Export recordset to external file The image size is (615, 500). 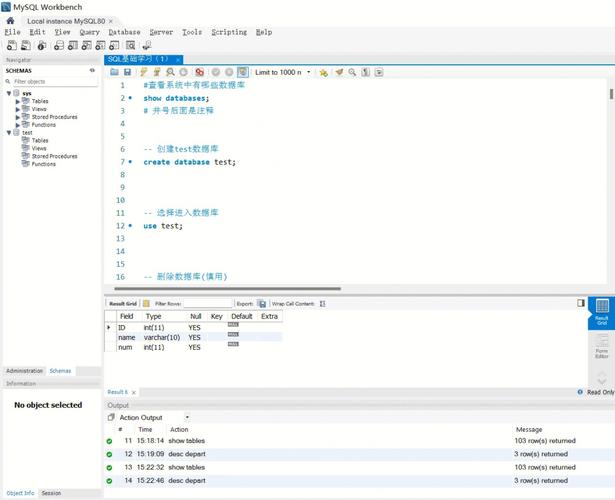(262, 304)
